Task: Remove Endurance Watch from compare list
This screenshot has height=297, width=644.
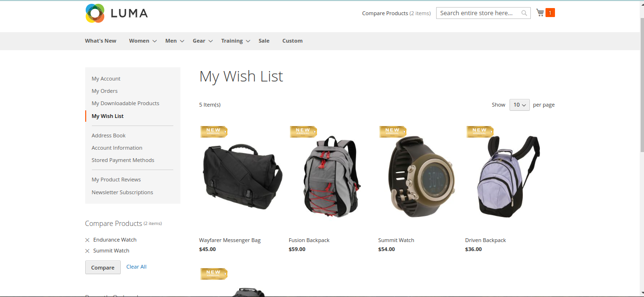Action: pos(87,240)
